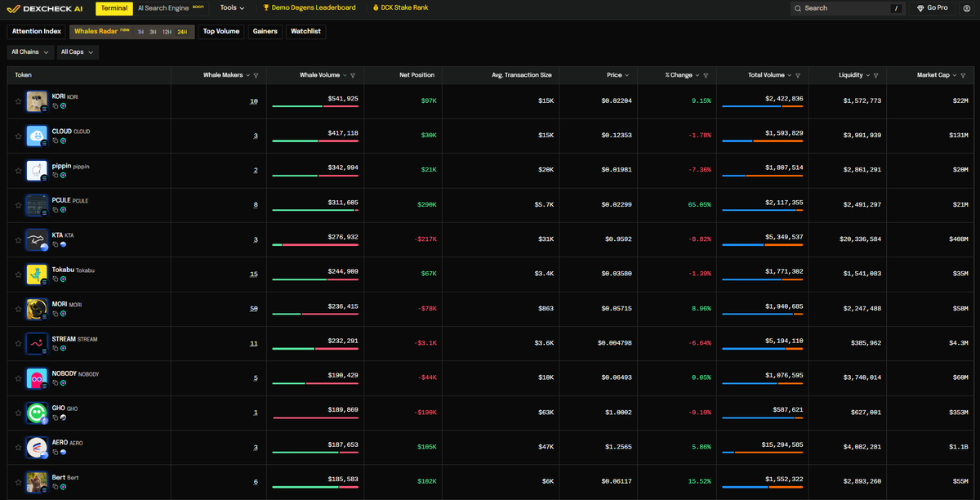Open the All Caps dropdown
The height and width of the screenshot is (500, 980).
77,51
